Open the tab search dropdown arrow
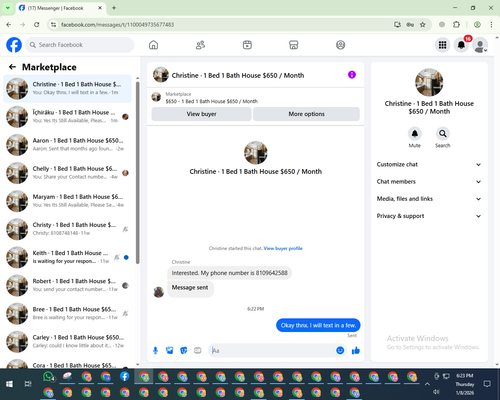The width and height of the screenshot is (500, 400). (8, 8)
